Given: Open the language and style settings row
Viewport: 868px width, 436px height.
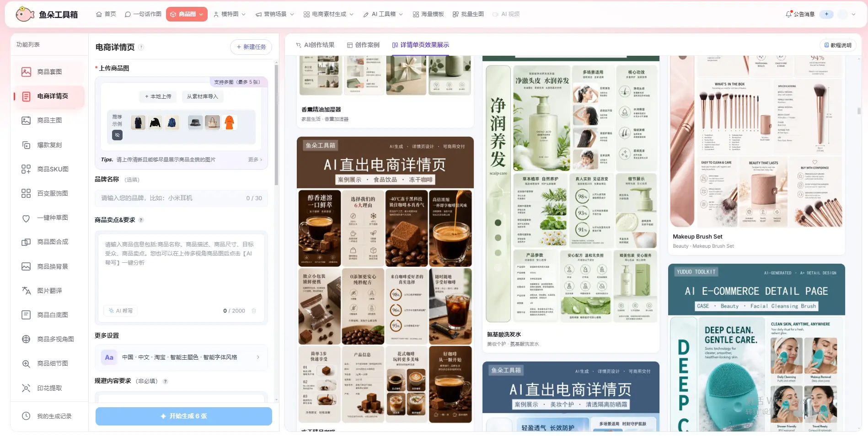Looking at the screenshot, I should 182,357.
